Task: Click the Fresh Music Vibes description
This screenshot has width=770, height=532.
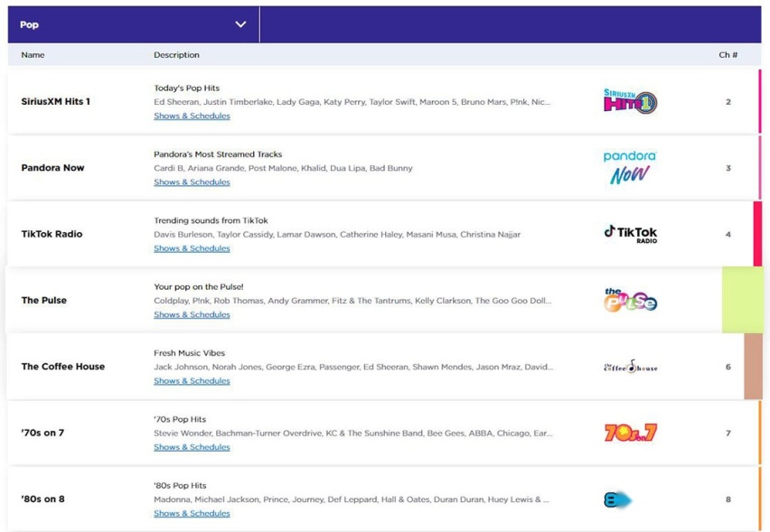Action: coord(189,353)
